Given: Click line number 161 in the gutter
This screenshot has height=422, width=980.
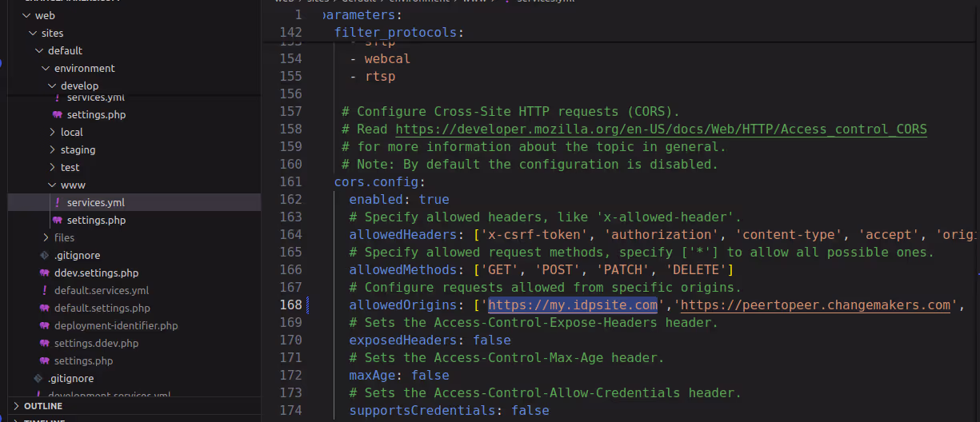Looking at the screenshot, I should (x=291, y=182).
